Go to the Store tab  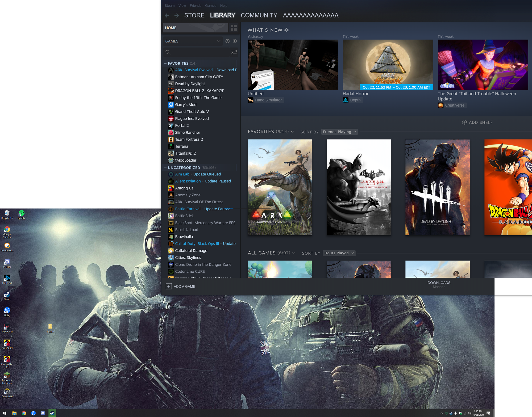point(194,15)
